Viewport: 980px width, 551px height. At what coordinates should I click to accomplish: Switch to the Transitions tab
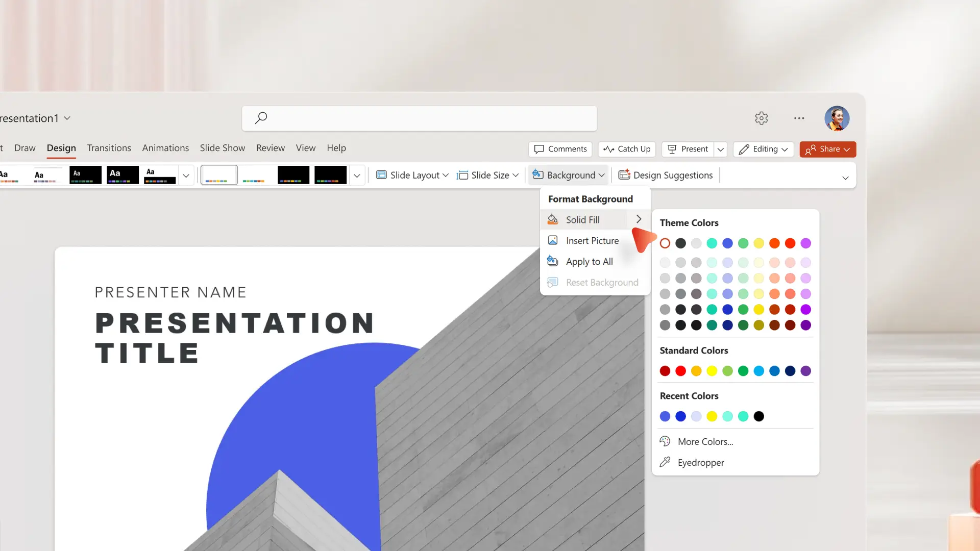click(109, 147)
